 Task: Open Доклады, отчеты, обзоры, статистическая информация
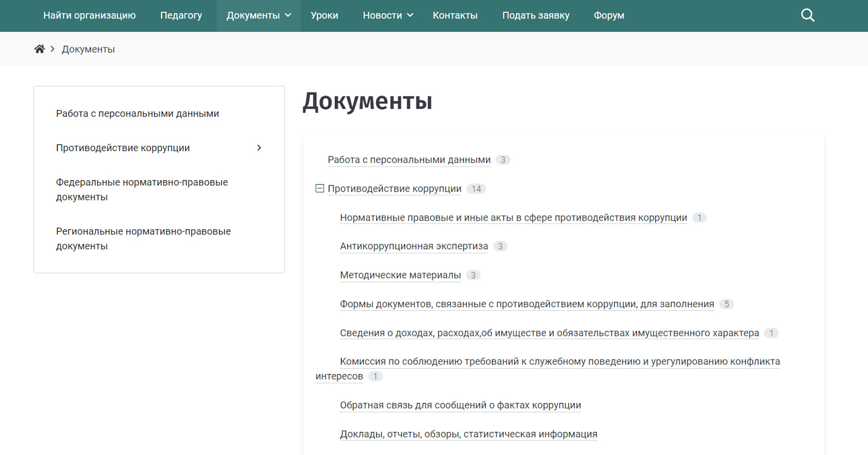[x=468, y=434]
